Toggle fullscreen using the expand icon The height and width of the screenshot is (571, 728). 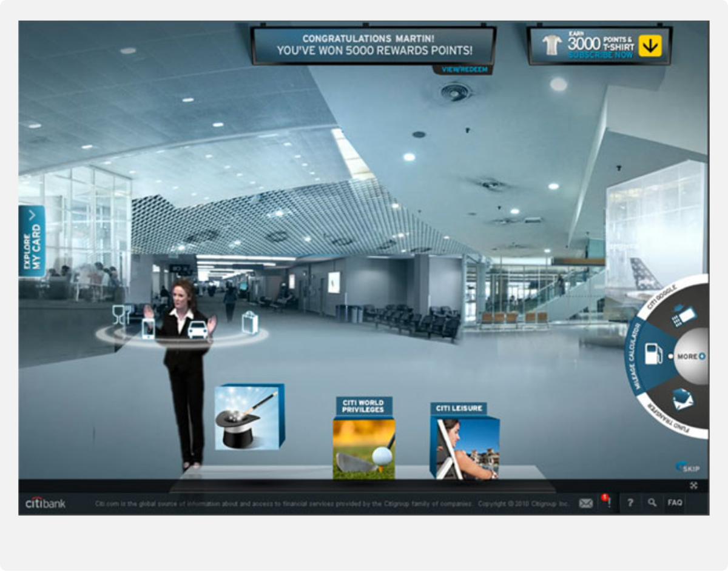pyautogui.click(x=693, y=486)
